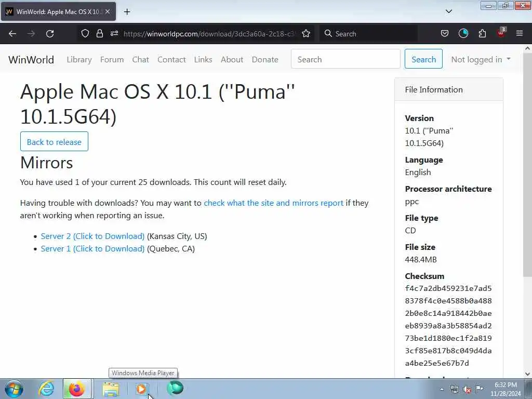Click scrollbar up arrow

click(x=527, y=48)
